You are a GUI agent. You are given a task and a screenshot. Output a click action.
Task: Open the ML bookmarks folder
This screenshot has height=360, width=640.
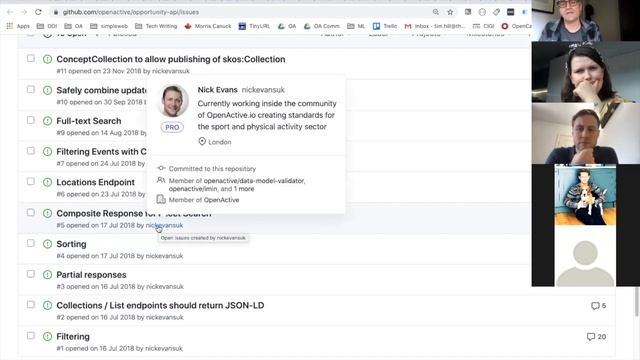pyautogui.click(x=356, y=26)
